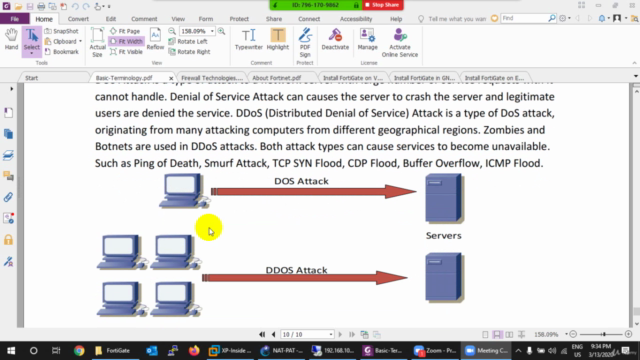This screenshot has width=640, height=360.
Task: Open Reflow view
Action: (155, 39)
